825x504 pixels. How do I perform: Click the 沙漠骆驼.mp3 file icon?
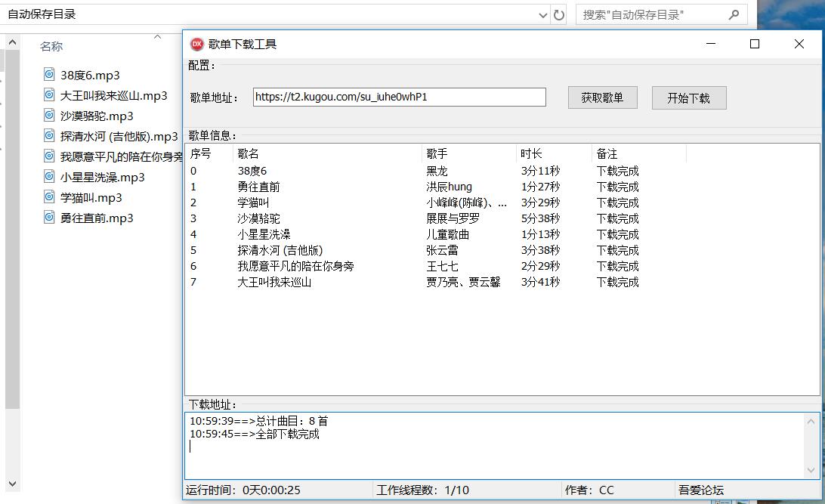[x=47, y=116]
